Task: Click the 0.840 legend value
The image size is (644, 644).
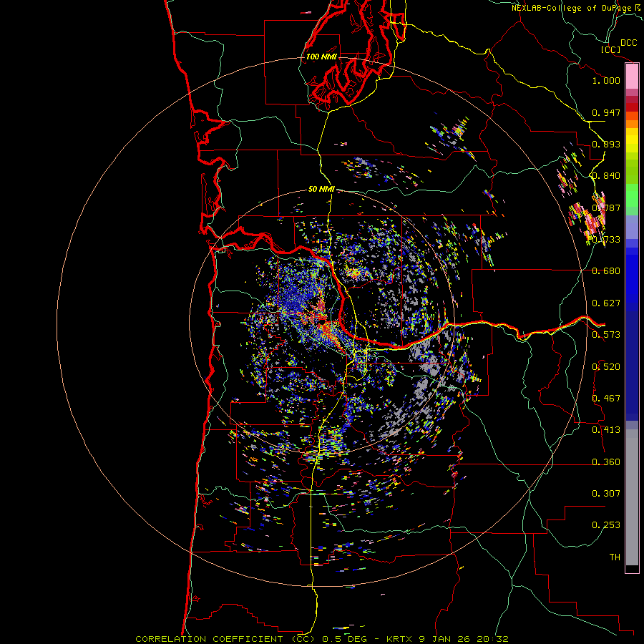Action: [606, 176]
